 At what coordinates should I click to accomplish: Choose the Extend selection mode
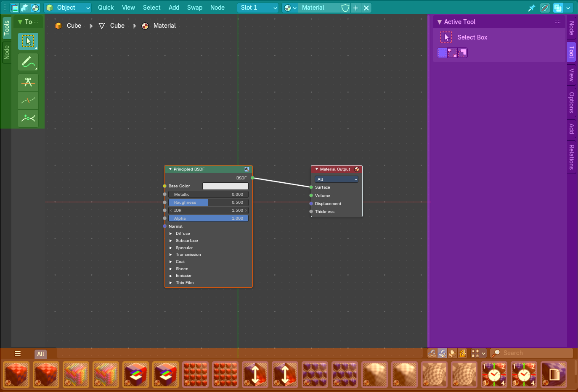452,53
